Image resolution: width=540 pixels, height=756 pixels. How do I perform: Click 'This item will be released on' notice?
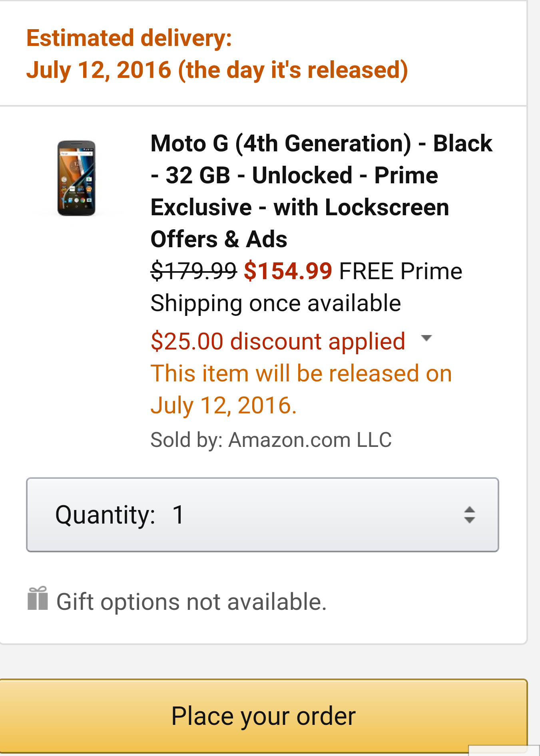tap(301, 374)
